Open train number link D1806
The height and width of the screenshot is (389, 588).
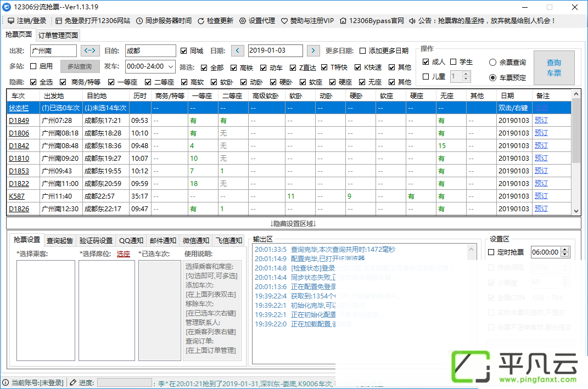(19, 133)
